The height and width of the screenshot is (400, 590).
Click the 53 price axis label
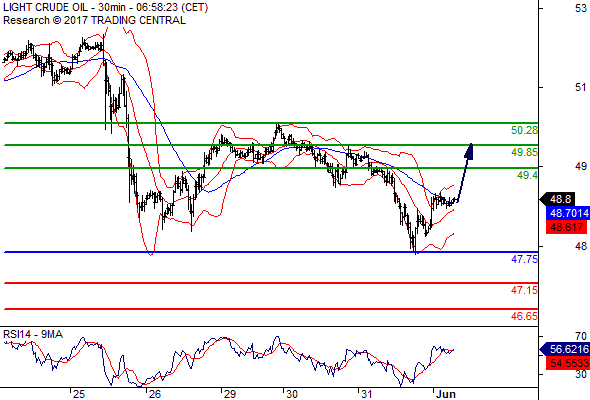[x=581, y=8]
